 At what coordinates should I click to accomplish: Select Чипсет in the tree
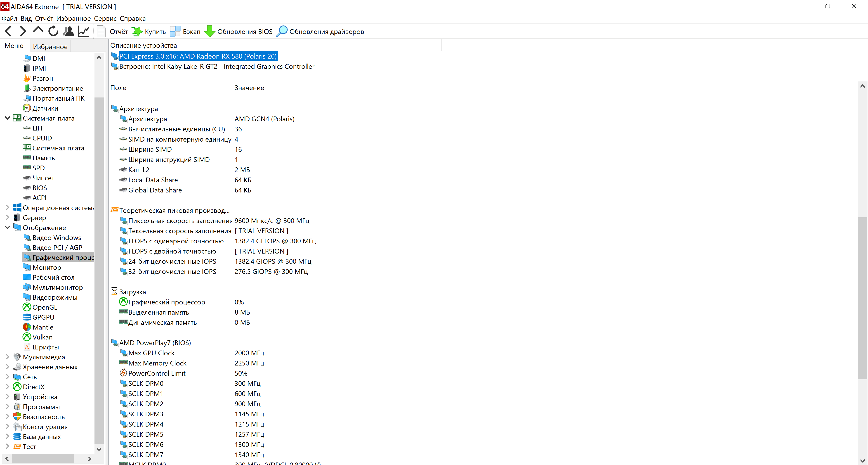click(x=38, y=178)
